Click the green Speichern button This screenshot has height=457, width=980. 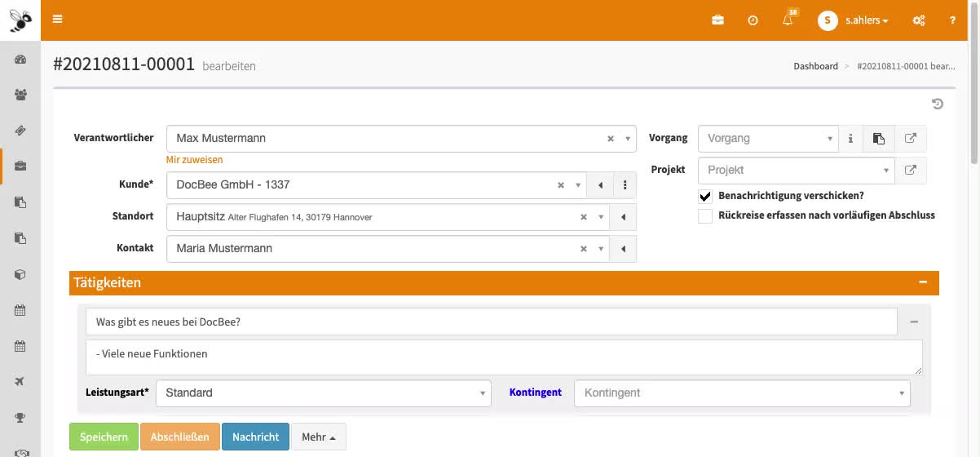point(104,437)
